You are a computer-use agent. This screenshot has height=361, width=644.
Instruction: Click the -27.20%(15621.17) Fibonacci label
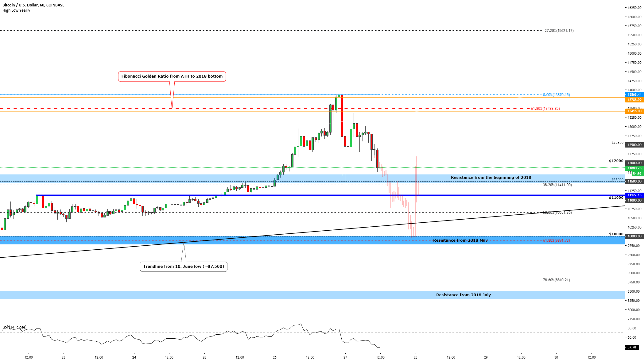point(558,31)
